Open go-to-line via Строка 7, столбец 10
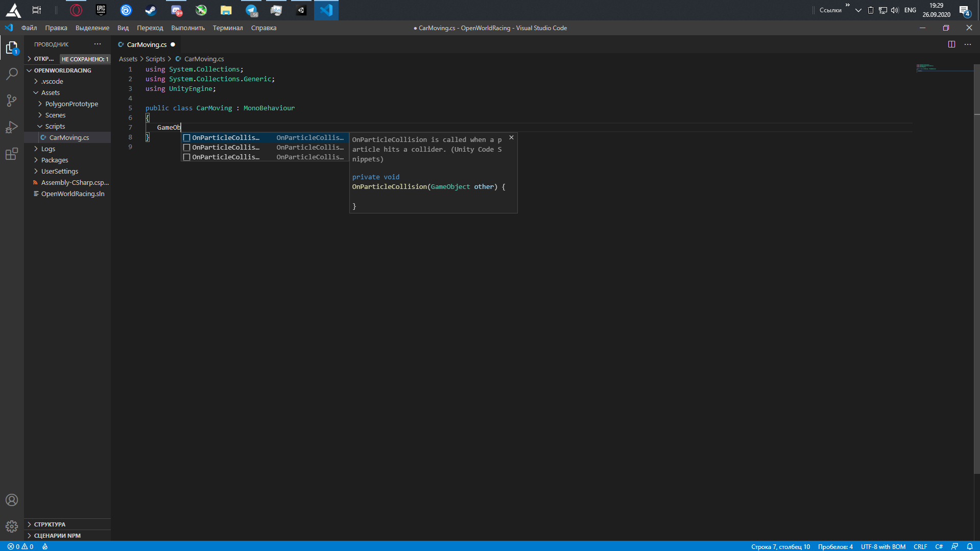The width and height of the screenshot is (980, 551). (780, 546)
